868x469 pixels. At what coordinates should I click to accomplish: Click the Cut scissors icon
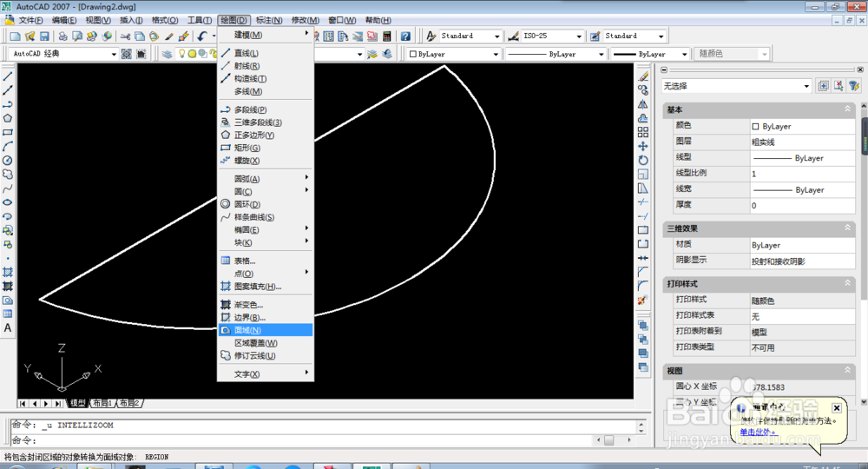[x=126, y=36]
